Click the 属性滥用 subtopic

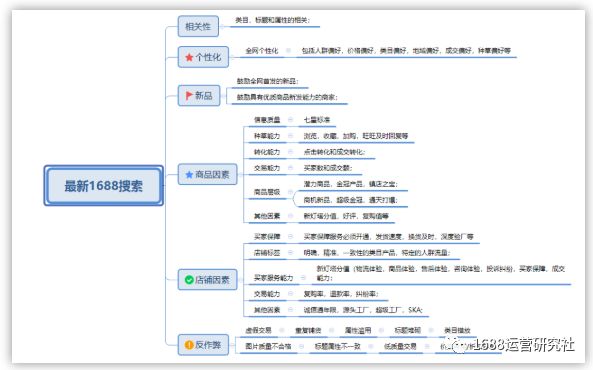(358, 331)
